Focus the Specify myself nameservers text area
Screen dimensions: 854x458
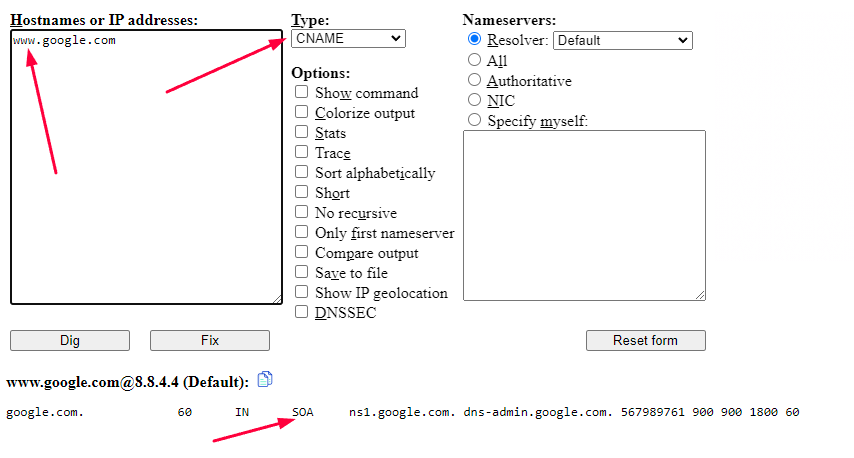[584, 215]
